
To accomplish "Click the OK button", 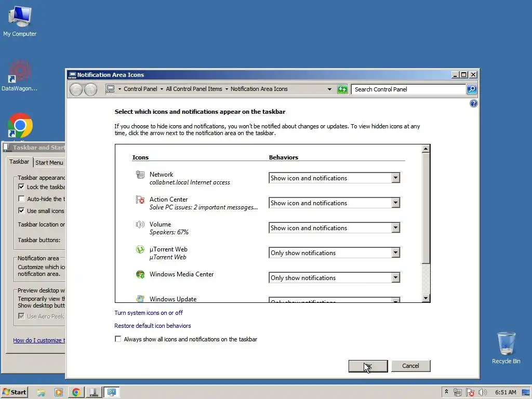I will (x=368, y=366).
